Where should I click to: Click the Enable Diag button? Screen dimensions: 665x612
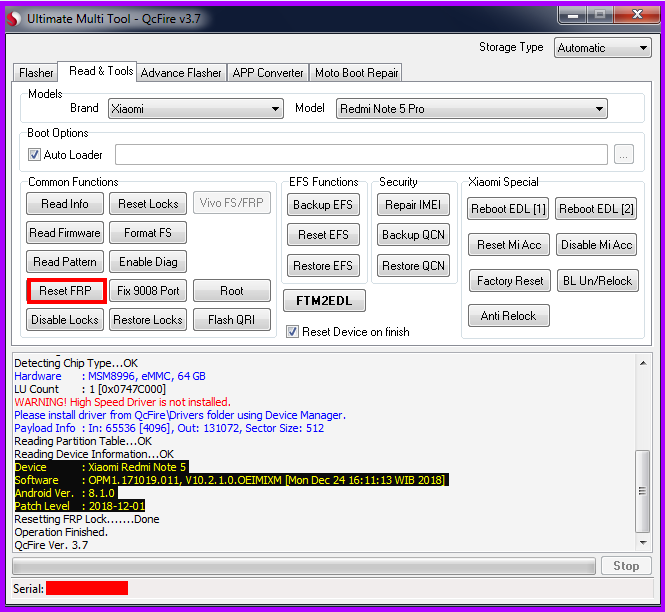(x=148, y=262)
